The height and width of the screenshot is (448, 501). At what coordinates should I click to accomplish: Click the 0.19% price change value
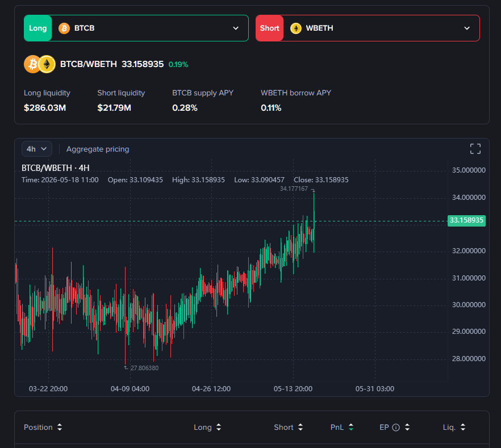[x=178, y=65]
